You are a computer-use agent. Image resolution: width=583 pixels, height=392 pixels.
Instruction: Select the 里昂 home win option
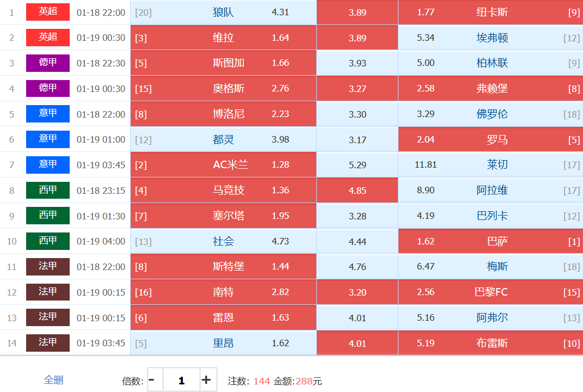click(223, 343)
